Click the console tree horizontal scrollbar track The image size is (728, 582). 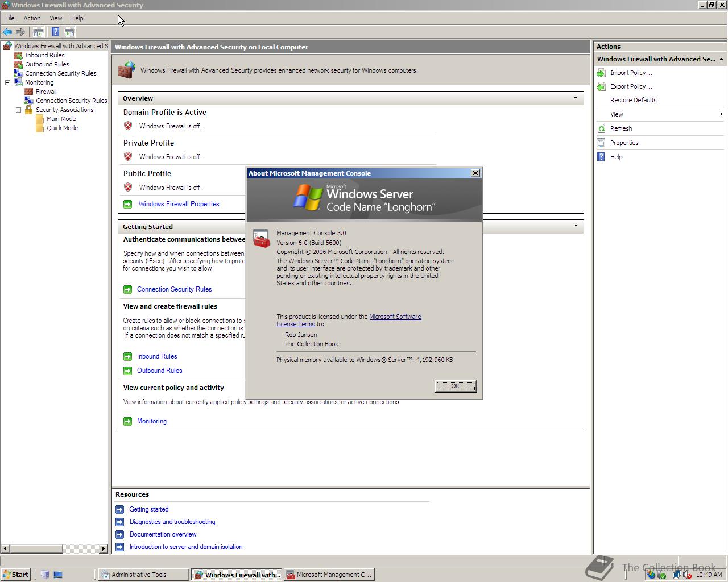click(80, 549)
